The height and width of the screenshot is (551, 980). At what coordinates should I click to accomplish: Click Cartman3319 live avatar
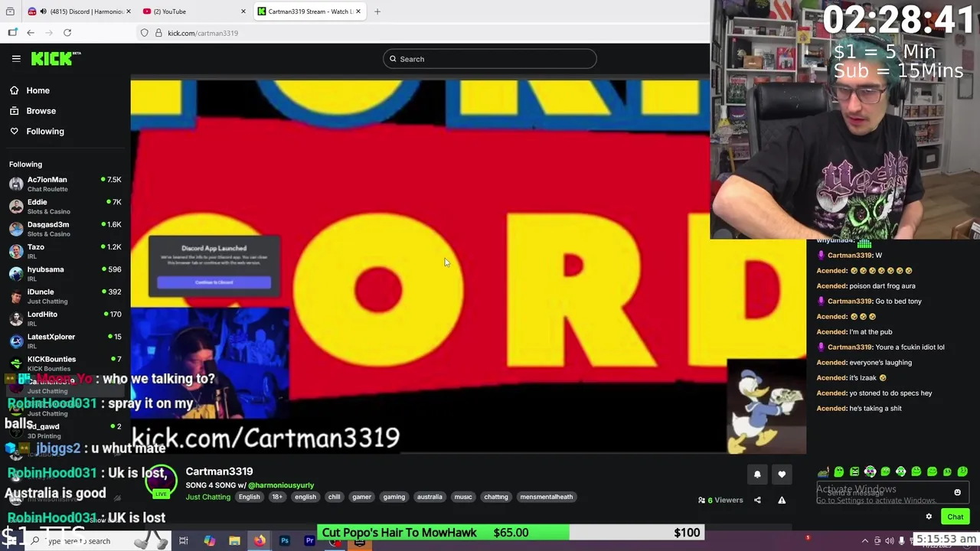coord(161,481)
